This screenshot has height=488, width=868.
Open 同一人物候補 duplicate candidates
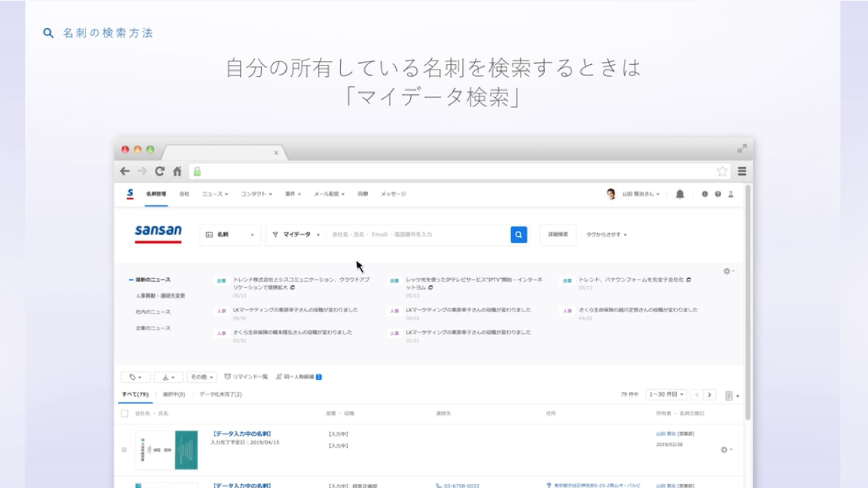point(299,377)
